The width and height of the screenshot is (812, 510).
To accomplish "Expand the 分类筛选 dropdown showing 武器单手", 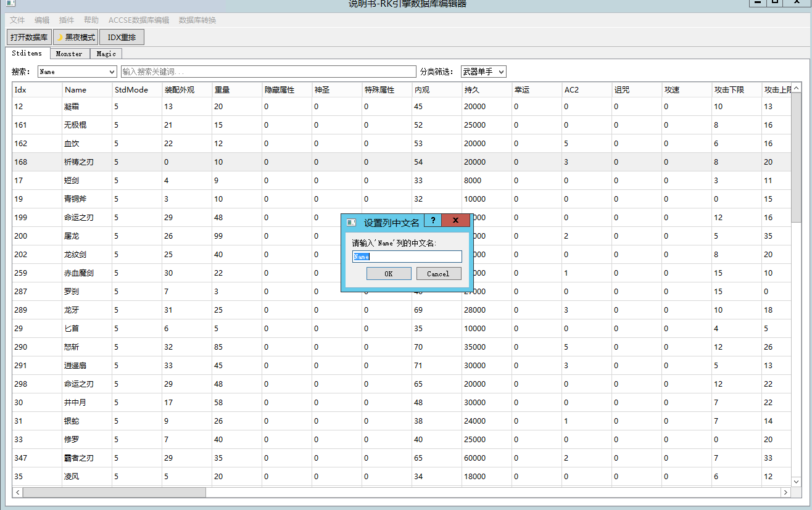I will coord(483,72).
